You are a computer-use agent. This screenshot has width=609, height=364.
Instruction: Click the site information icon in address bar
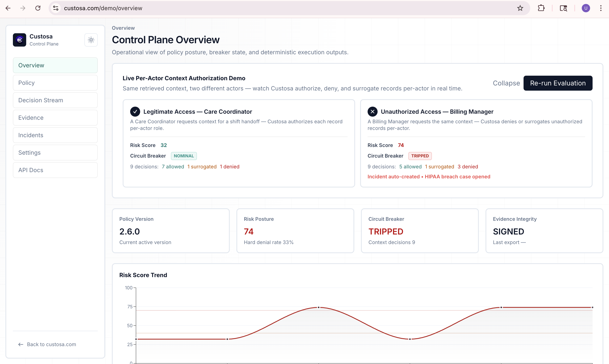(56, 8)
